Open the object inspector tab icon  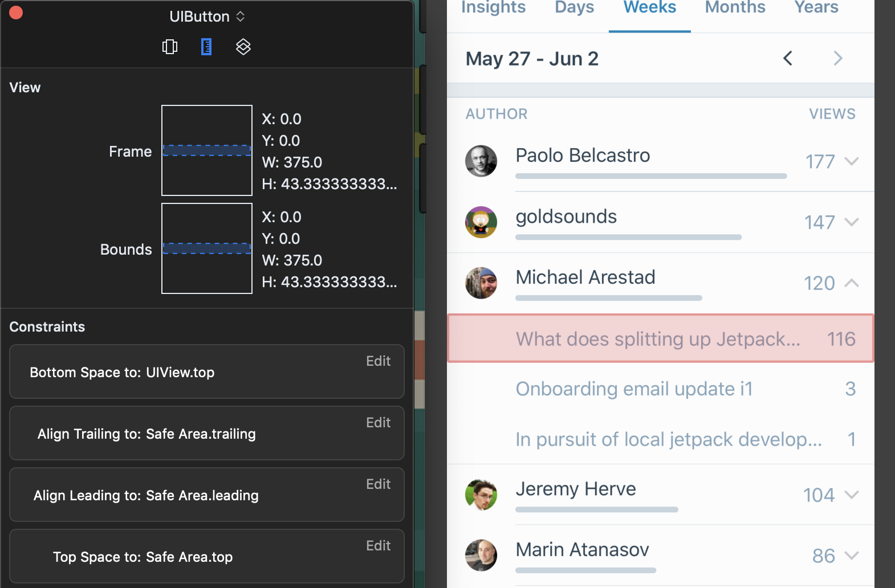(x=170, y=47)
